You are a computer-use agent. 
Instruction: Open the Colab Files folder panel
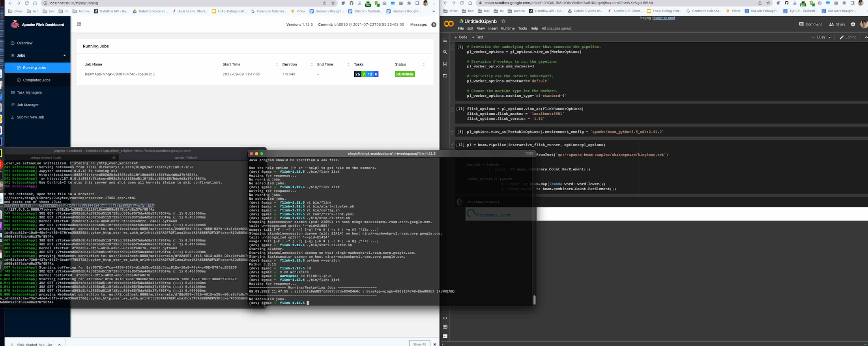445,76
